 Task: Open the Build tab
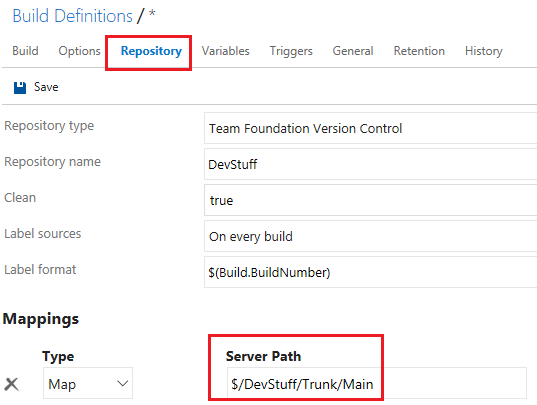pyautogui.click(x=25, y=51)
